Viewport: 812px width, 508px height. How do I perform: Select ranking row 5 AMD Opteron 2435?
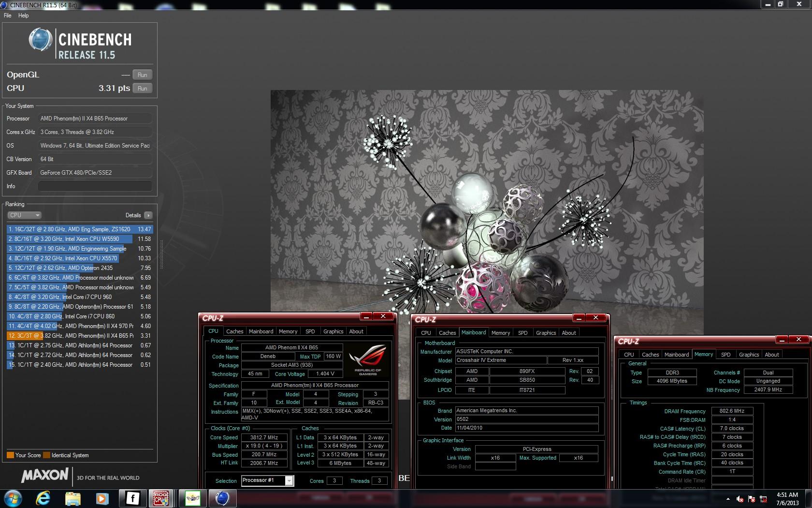(79, 268)
